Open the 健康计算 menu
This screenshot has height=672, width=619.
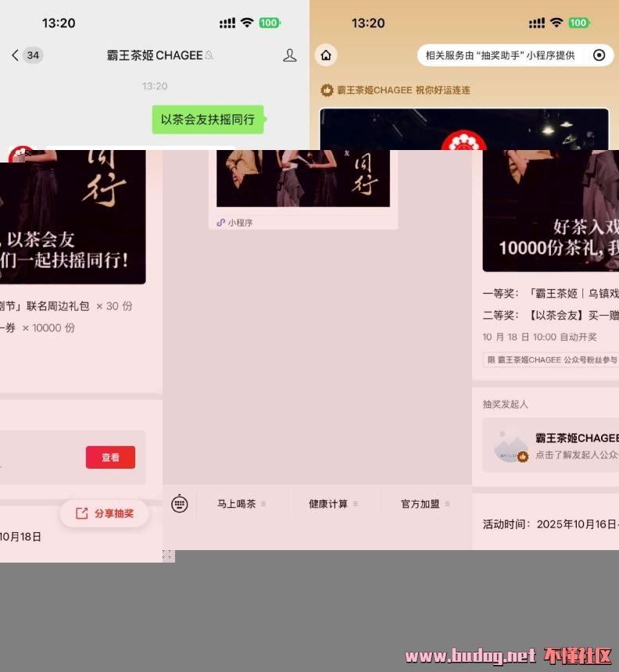pyautogui.click(x=333, y=504)
